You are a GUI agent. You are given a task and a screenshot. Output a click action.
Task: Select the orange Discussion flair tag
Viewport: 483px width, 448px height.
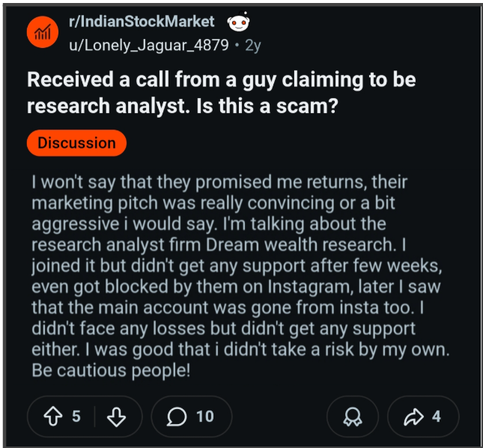76,143
